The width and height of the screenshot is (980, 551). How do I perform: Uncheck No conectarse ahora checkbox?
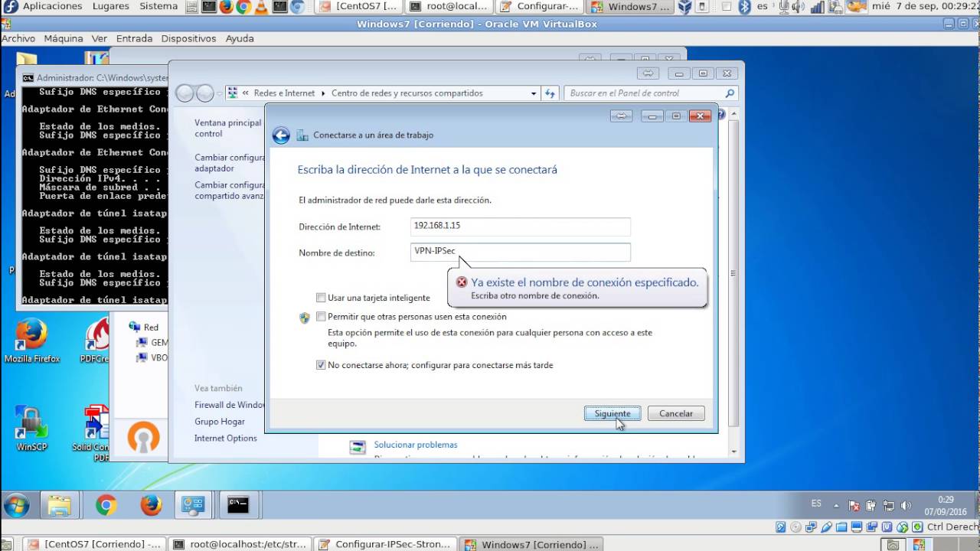pos(321,365)
